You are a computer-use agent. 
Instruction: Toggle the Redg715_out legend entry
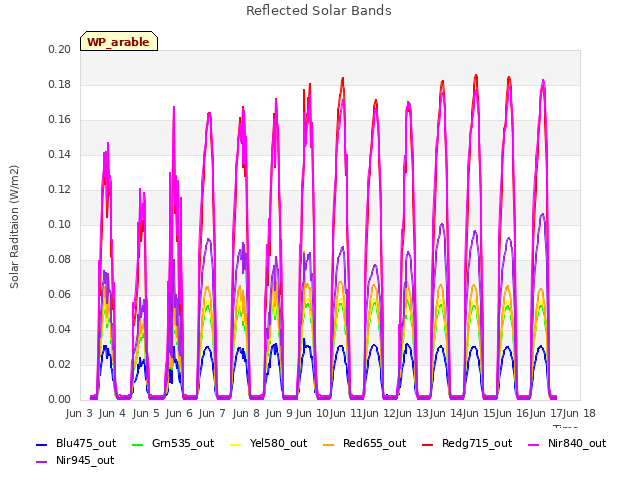tap(467, 444)
